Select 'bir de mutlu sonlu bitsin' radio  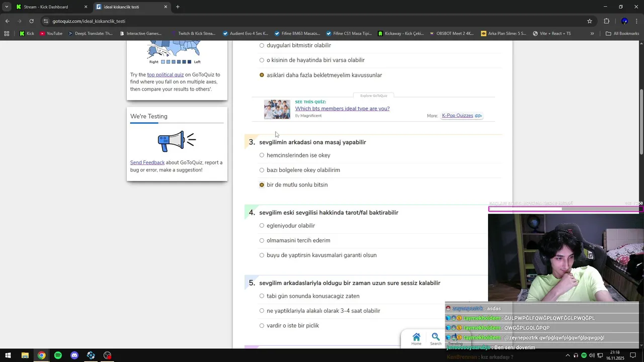(262, 185)
